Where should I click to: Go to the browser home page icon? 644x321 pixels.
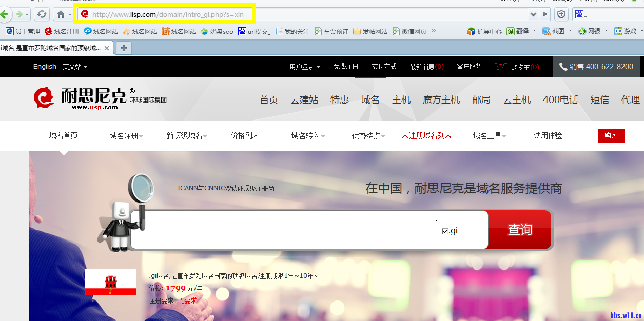[61, 14]
